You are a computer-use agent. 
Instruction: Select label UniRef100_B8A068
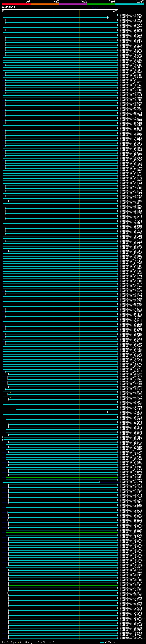click(x=131, y=57)
